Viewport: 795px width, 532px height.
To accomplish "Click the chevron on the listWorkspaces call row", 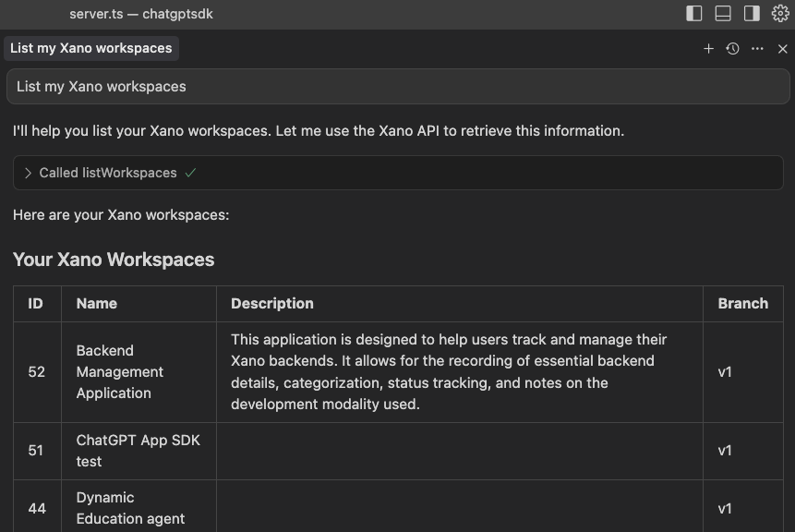I will click(27, 172).
